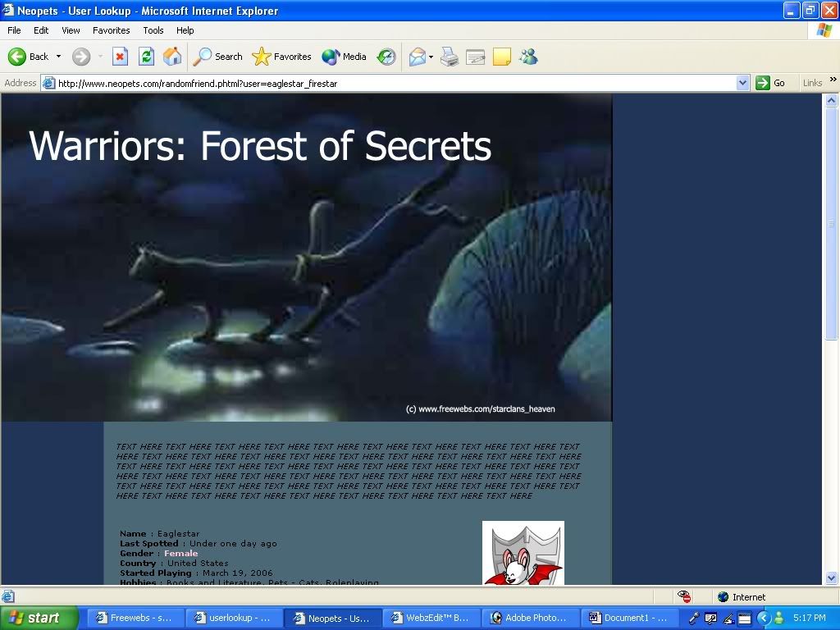840x630 pixels.
Task: Go back using the Back arrow button
Action: tap(29, 57)
